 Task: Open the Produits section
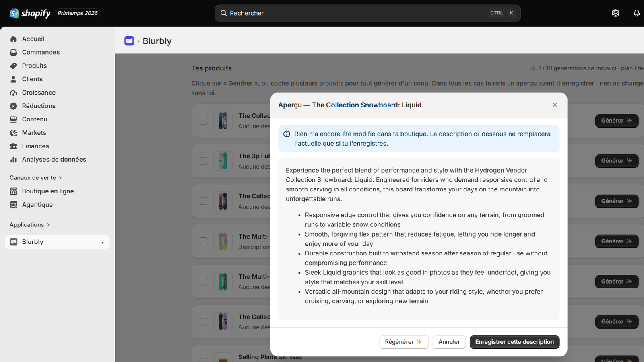click(57, 66)
